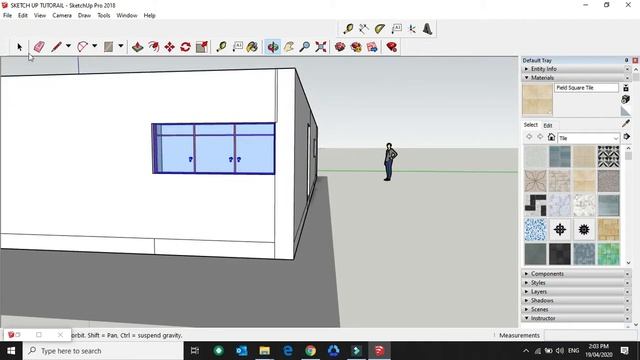This screenshot has width=640, height=360.
Task: Activate the Push/Pull tool
Action: click(x=138, y=47)
